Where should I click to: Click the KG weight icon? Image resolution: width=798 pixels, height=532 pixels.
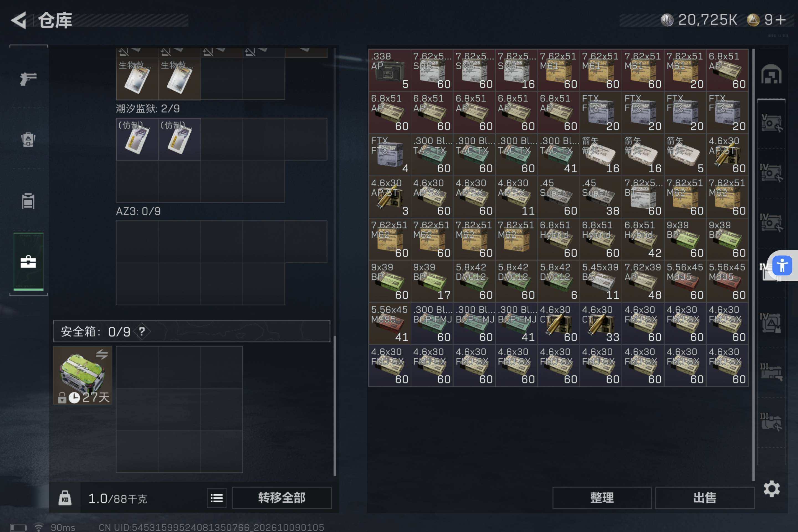pyautogui.click(x=65, y=498)
